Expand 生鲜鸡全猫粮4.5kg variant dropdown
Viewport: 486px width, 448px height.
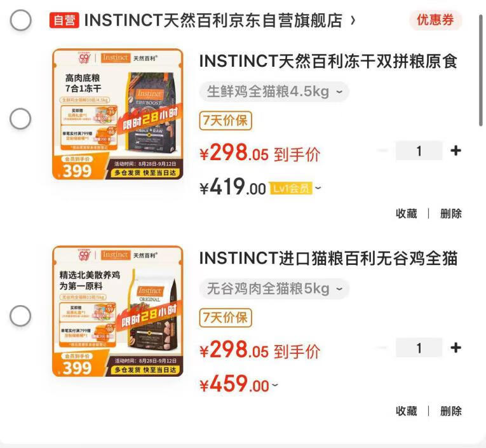coord(274,92)
